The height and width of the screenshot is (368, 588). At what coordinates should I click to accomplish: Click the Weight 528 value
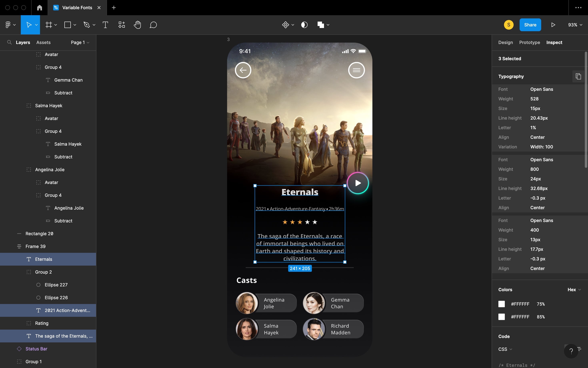click(534, 99)
